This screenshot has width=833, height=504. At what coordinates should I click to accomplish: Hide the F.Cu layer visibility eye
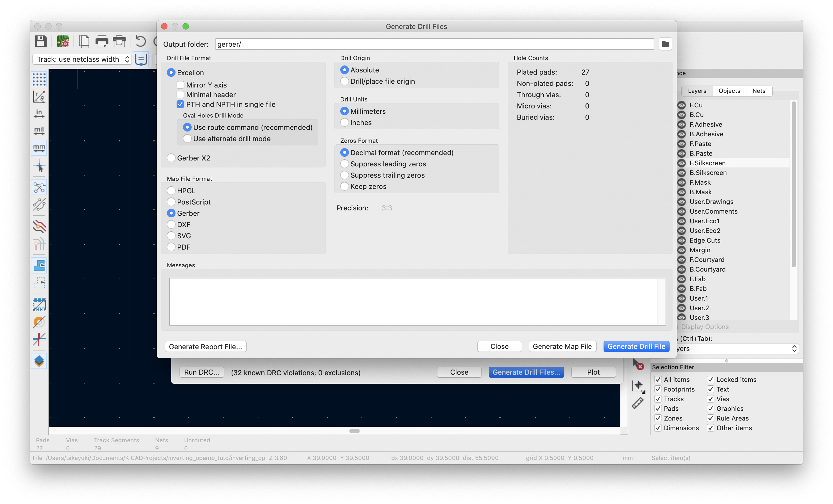tap(682, 105)
